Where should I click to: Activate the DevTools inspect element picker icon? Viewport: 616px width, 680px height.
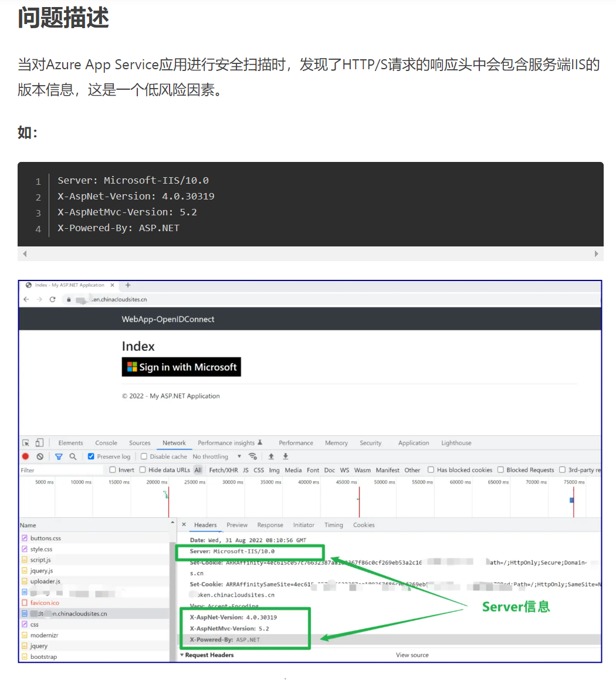click(26, 443)
